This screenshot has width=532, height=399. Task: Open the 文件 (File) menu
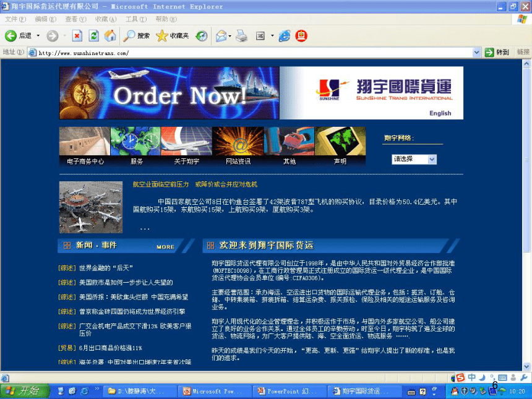tap(15, 19)
